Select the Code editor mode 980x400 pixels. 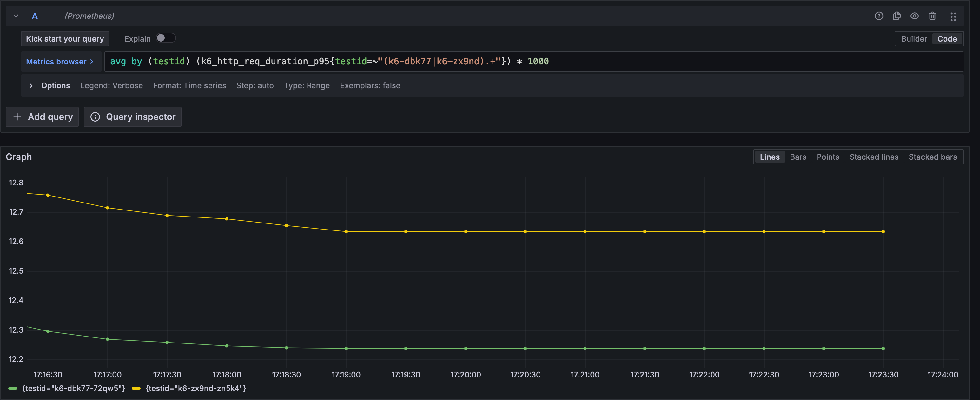947,39
